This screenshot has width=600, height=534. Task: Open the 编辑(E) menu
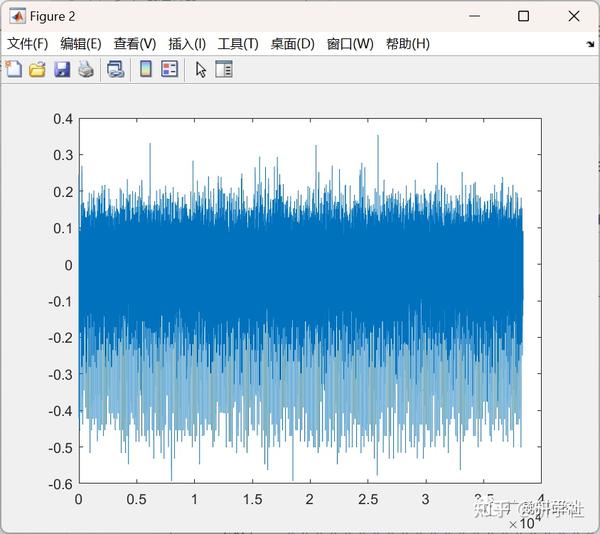81,44
